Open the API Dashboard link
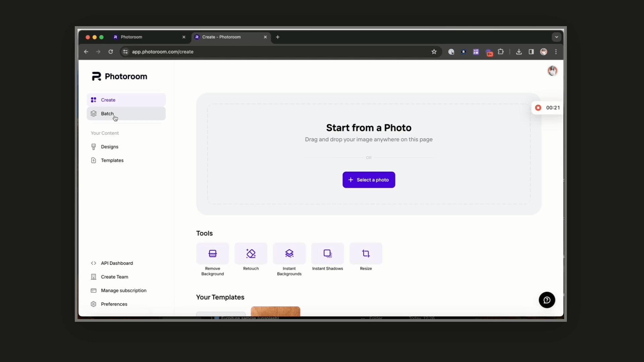The height and width of the screenshot is (362, 644). click(x=126, y=263)
